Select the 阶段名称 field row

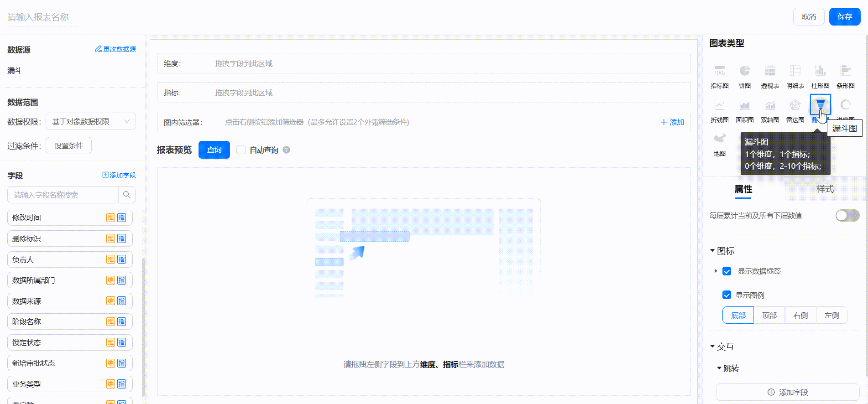pyautogui.click(x=70, y=321)
